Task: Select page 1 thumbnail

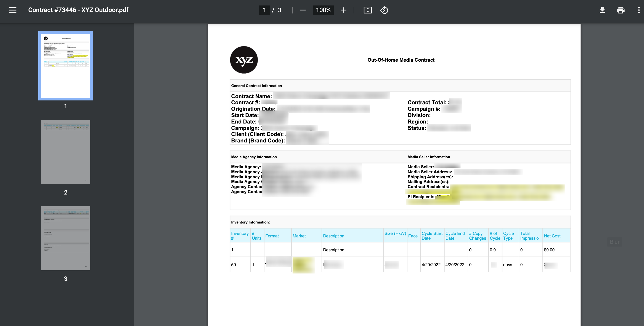Action: 65,66
